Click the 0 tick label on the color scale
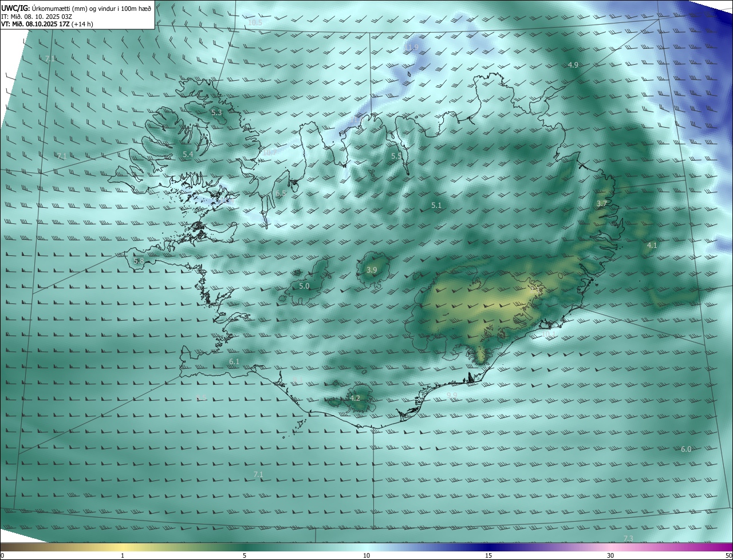Screen dimensions: 733x560 [x=2, y=556]
